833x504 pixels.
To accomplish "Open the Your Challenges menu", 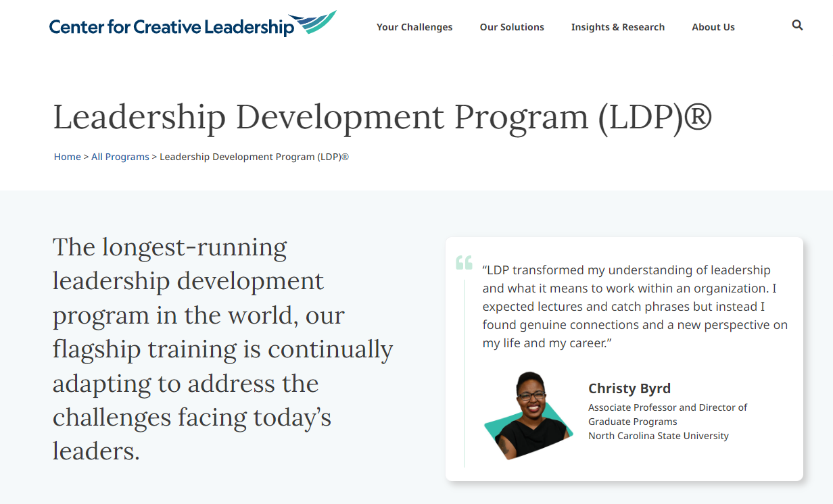I will point(414,27).
